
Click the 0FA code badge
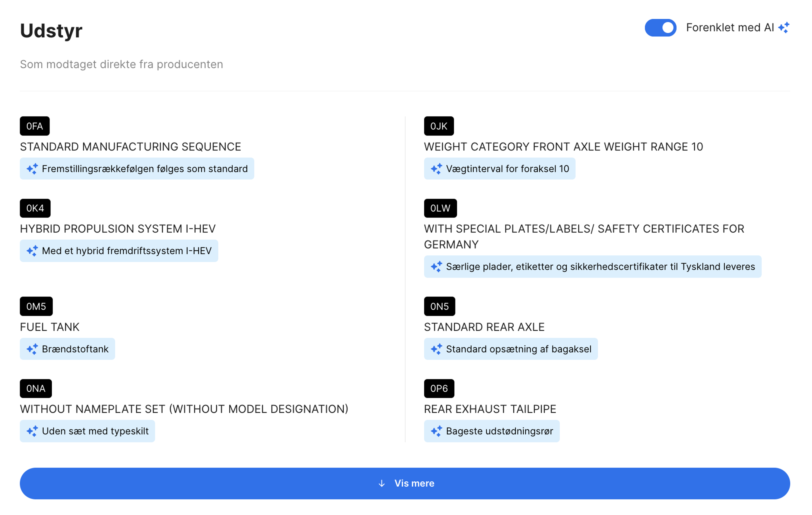[35, 126]
